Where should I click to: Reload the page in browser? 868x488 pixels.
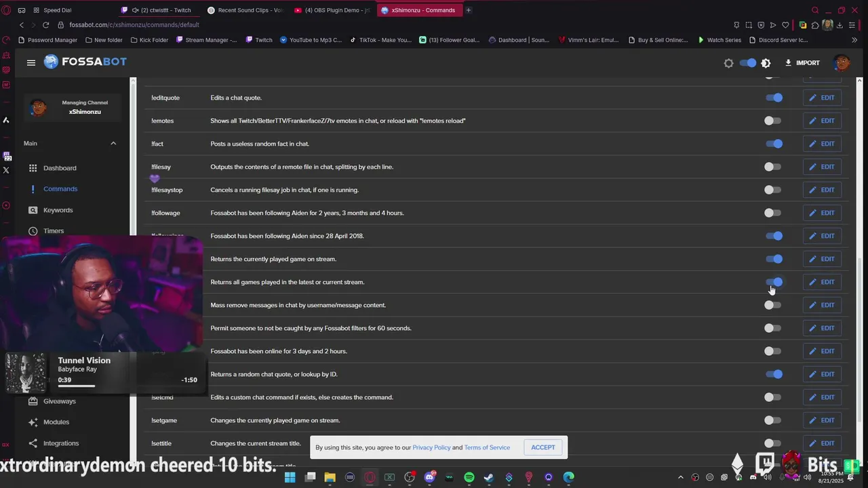pyautogui.click(x=45, y=25)
